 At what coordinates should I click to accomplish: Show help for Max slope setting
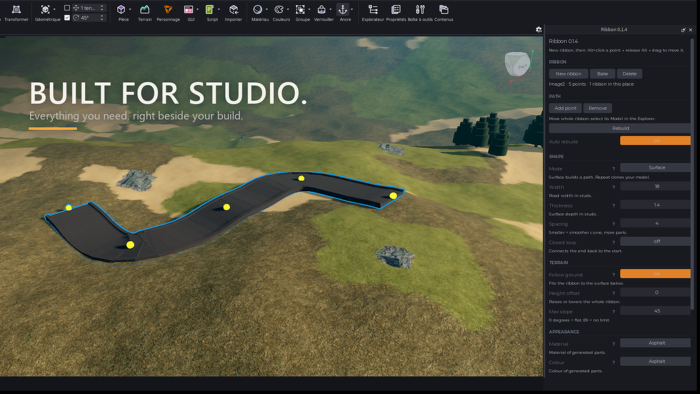[613, 311]
